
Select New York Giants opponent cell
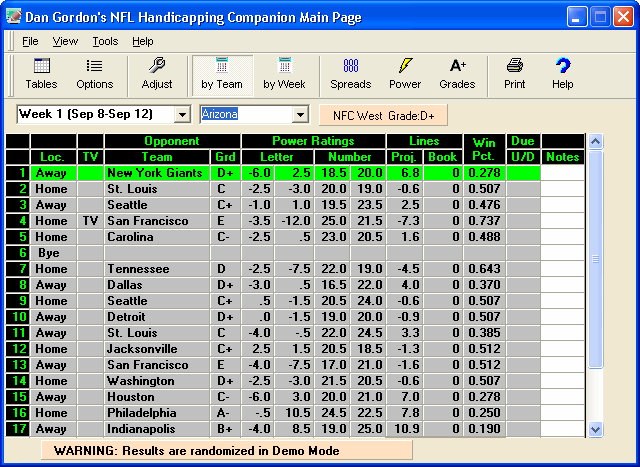coord(157,173)
